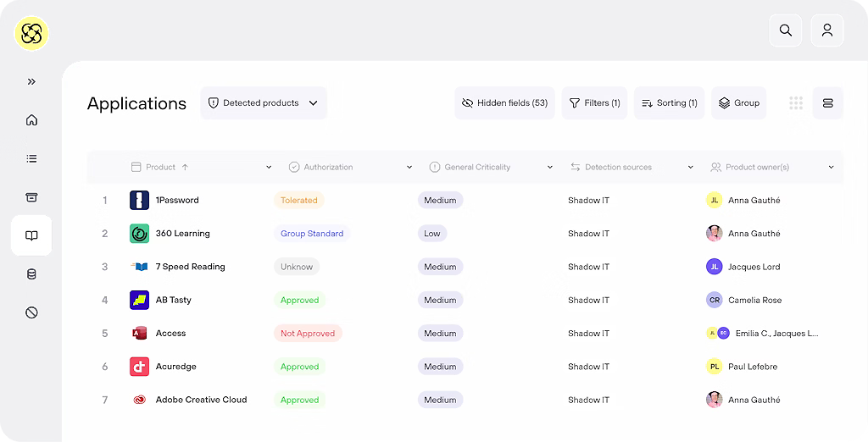
Task: Open the AB Tasty product name
Action: tap(173, 300)
